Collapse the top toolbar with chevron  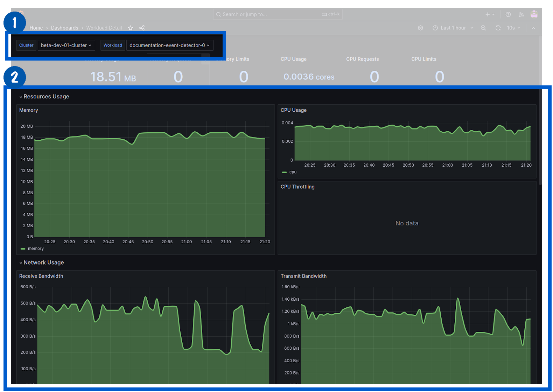click(533, 28)
